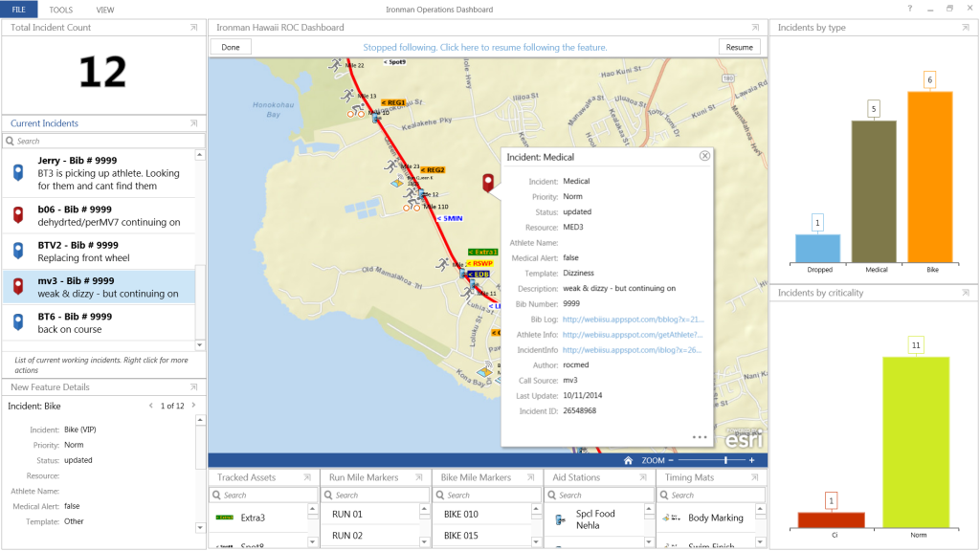Click the Aid Stations search field

tap(599, 496)
